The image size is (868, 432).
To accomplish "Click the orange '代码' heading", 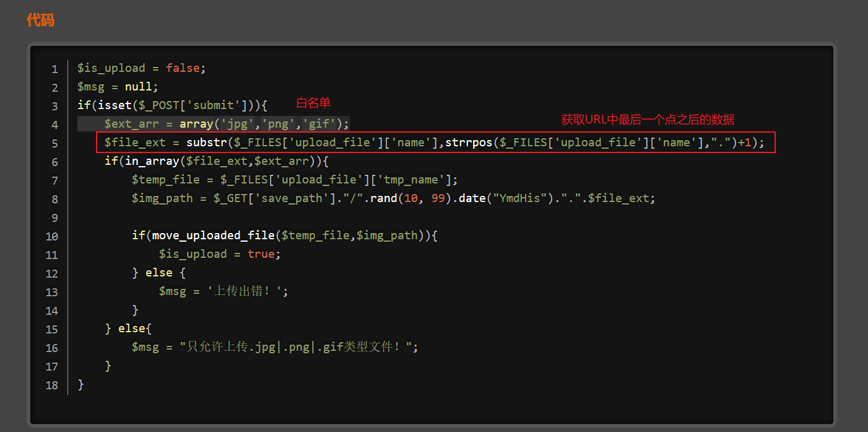I will [41, 20].
